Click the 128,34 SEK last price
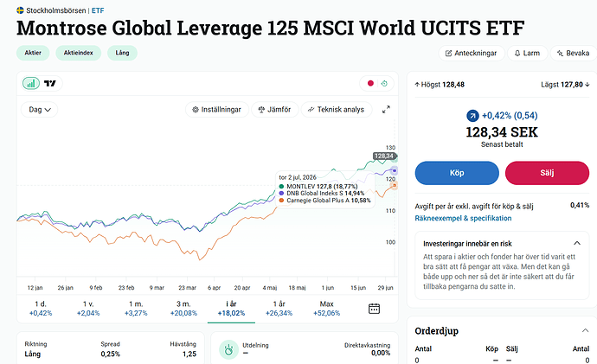The image size is (597, 364). tap(502, 132)
